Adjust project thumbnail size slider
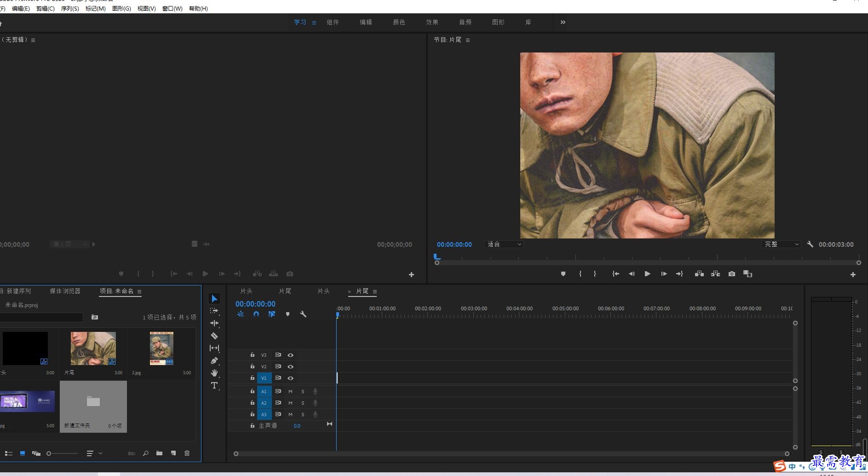Image resolution: width=868 pixels, height=476 pixels. pyautogui.click(x=63, y=453)
